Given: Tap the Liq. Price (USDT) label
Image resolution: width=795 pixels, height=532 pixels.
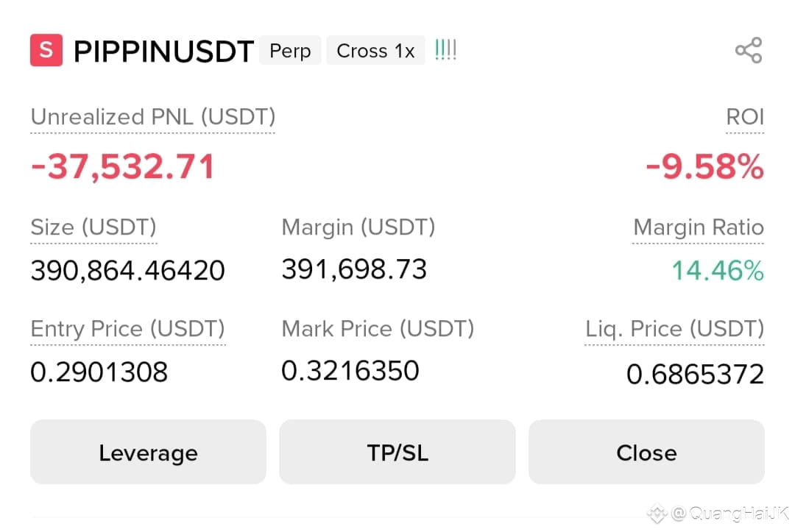Looking at the screenshot, I should [x=674, y=329].
